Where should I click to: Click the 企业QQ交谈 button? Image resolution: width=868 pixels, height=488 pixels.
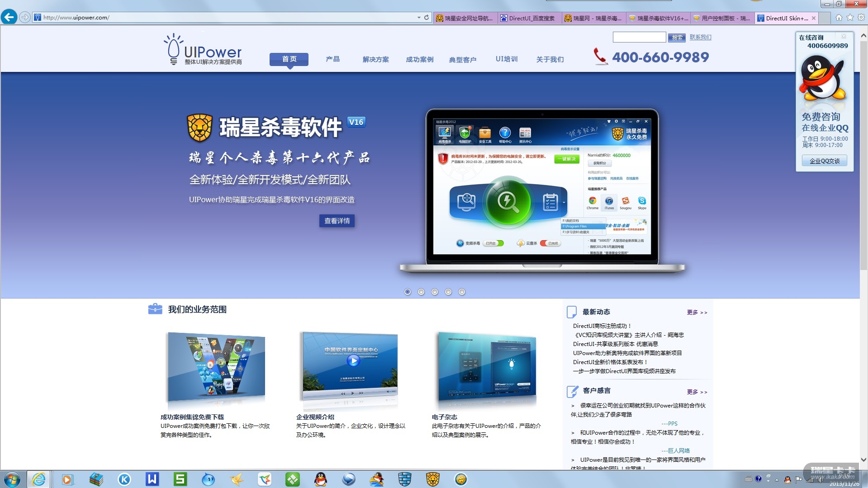pos(825,161)
